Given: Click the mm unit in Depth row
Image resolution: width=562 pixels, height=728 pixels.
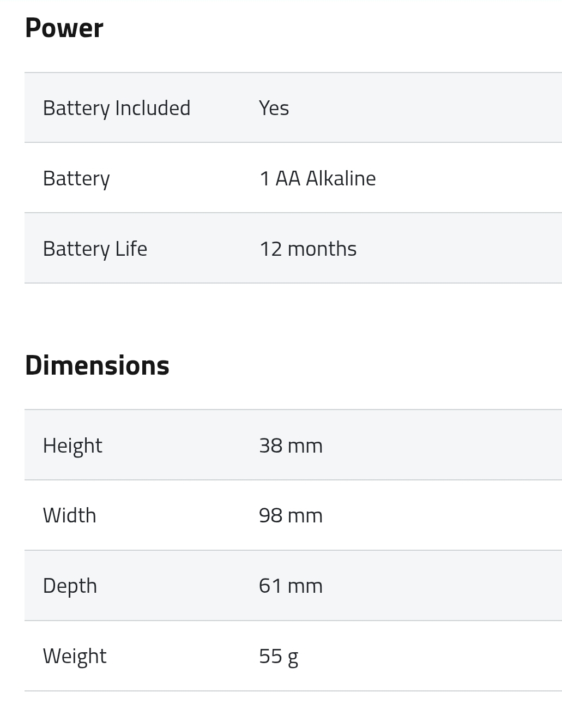Looking at the screenshot, I should point(305,586).
